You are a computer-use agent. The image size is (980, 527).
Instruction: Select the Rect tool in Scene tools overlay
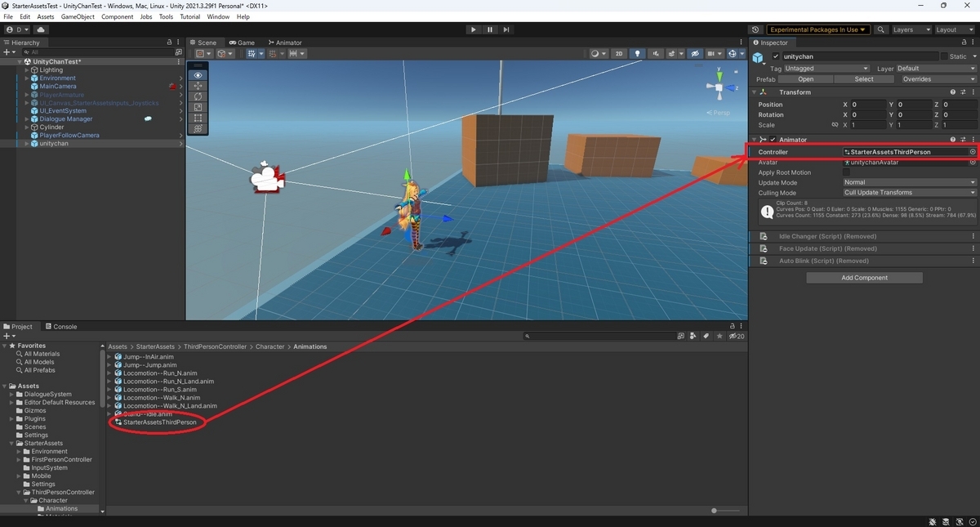[198, 118]
